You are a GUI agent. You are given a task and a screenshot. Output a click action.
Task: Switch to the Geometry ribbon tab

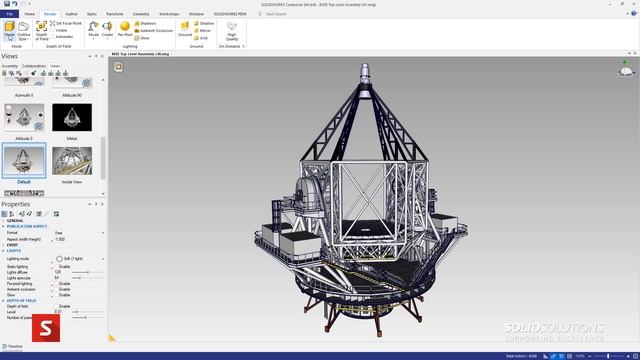141,14
